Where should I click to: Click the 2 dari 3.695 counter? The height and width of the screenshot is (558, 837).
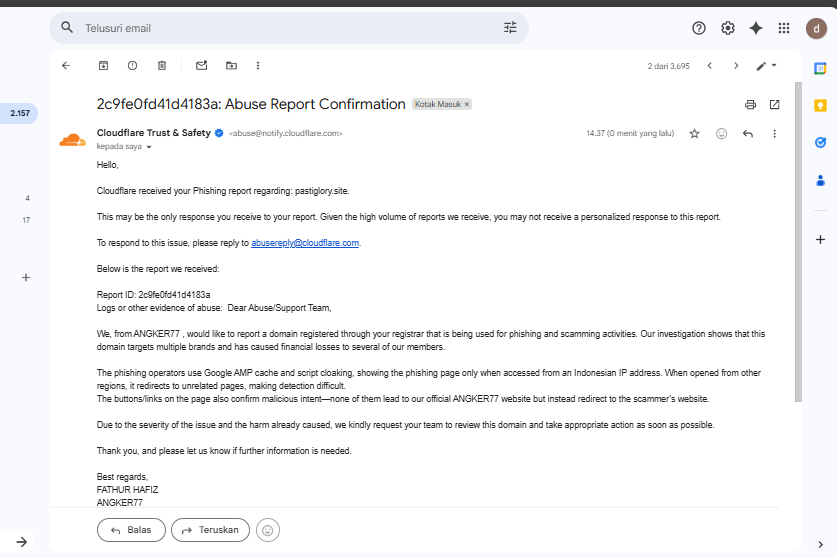coord(668,66)
